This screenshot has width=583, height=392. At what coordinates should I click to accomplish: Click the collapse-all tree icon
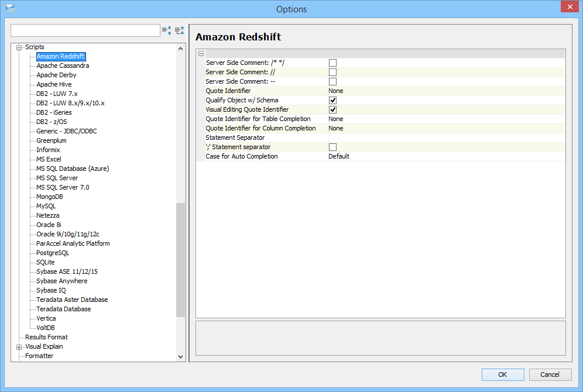coord(180,30)
